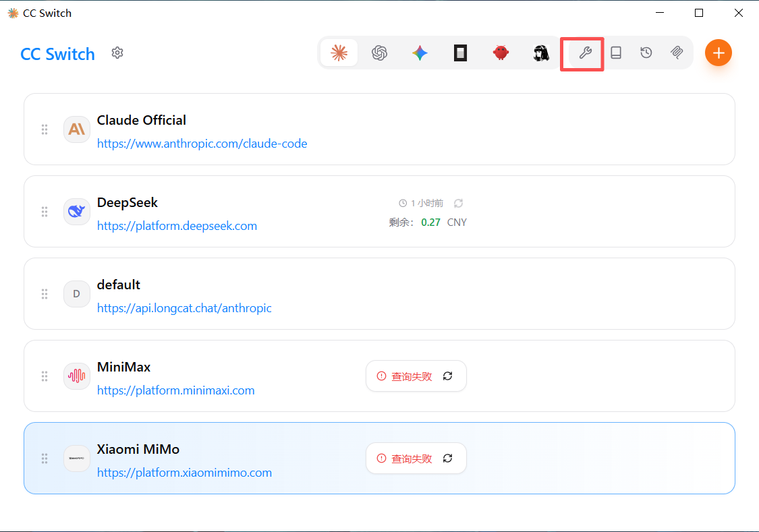Open the wrench tools icon

[x=585, y=53]
